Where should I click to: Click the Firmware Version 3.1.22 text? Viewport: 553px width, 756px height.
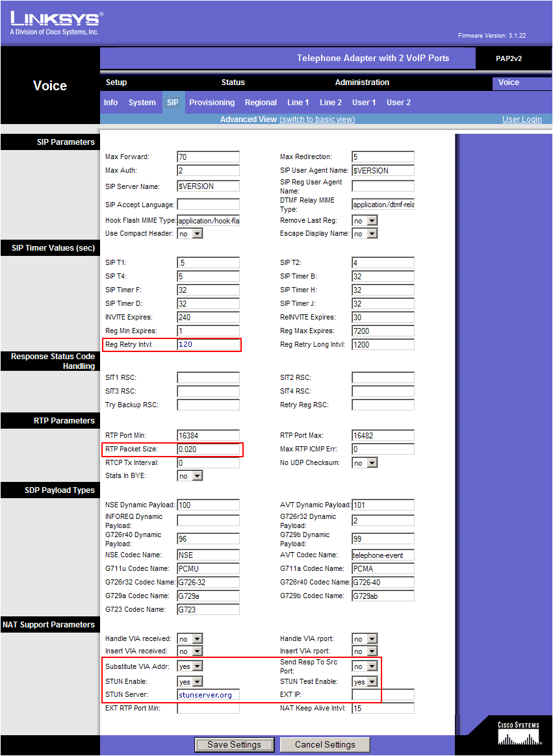(492, 36)
